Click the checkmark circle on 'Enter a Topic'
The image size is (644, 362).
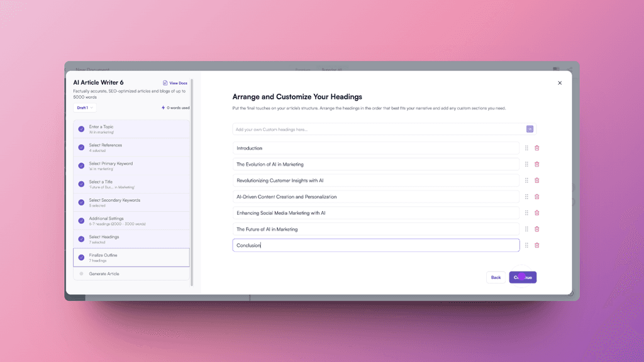tap(80, 128)
